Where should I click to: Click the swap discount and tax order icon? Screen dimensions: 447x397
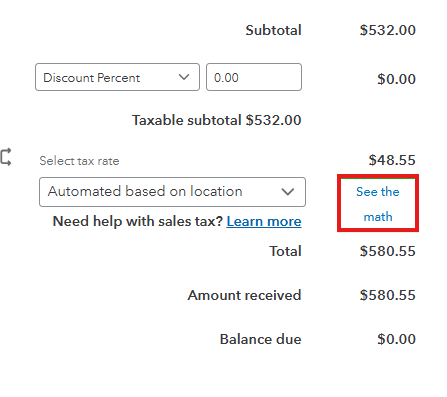6,157
